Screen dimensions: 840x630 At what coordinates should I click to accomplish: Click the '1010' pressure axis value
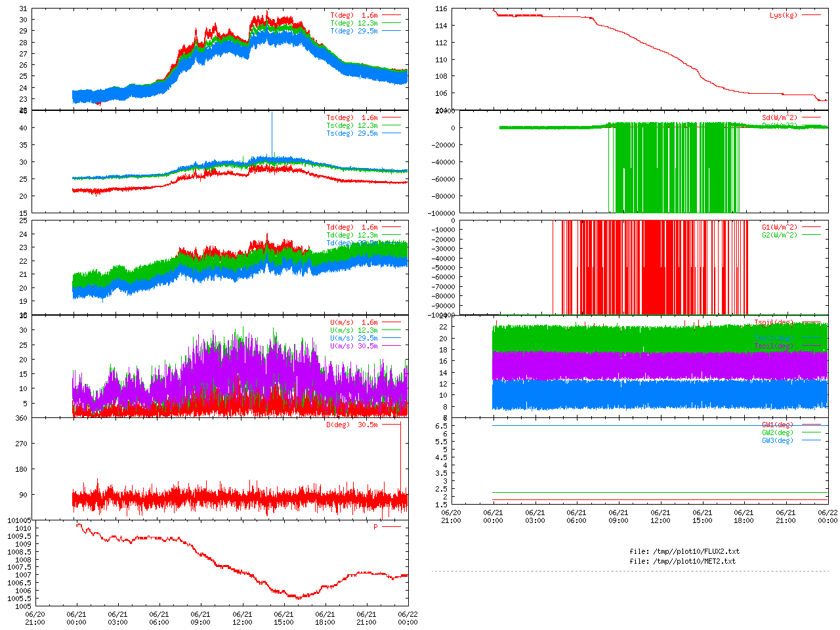pos(23,528)
